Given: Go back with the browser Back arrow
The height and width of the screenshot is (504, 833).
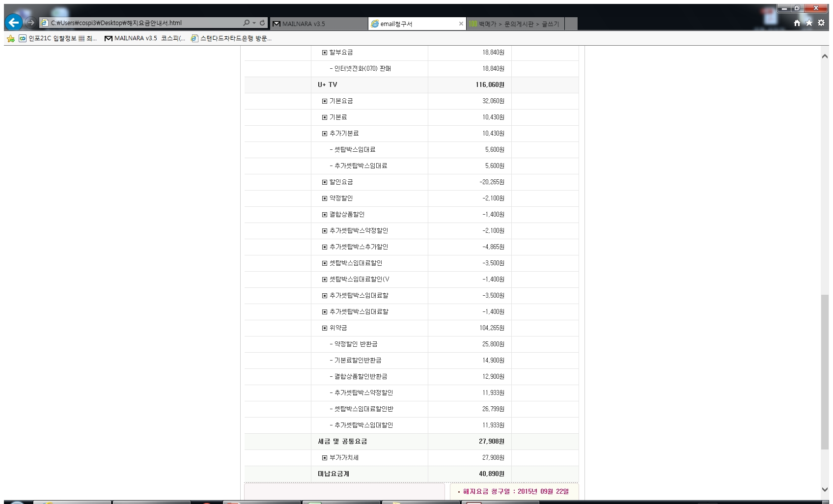Looking at the screenshot, I should pyautogui.click(x=14, y=22).
